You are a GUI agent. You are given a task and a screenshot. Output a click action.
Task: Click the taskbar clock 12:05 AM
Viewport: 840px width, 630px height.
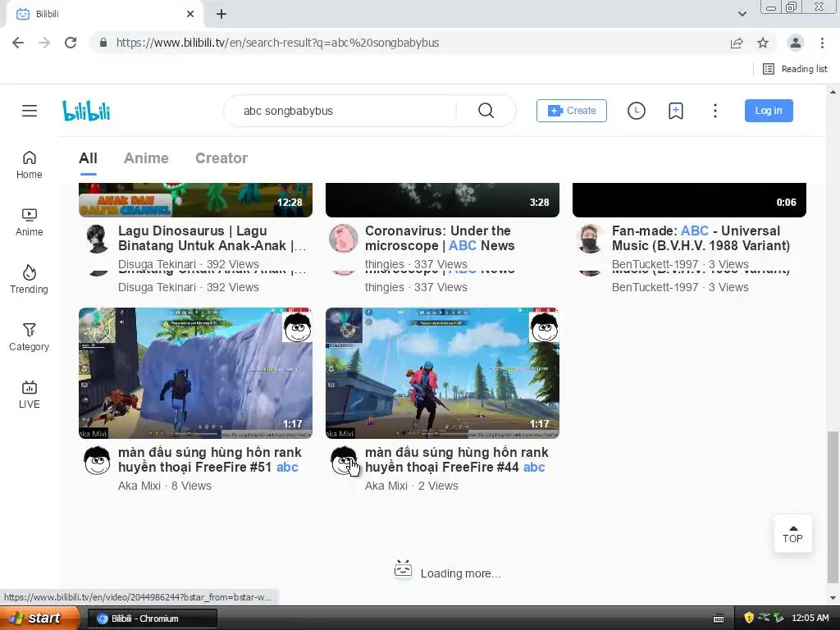point(810,618)
